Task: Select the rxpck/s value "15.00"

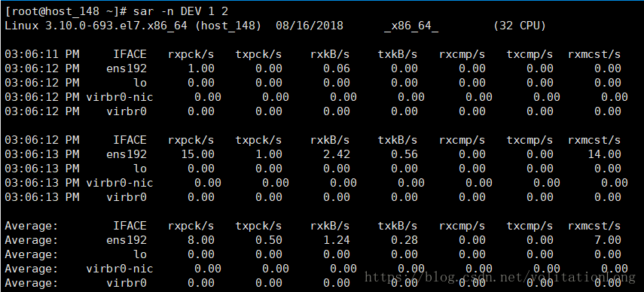Action: 197,154
